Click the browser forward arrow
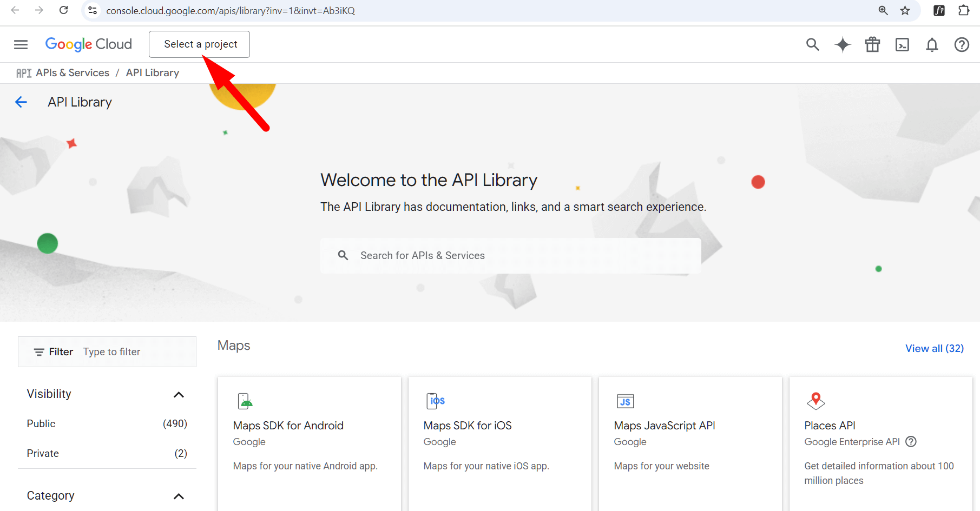Image resolution: width=980 pixels, height=511 pixels. tap(39, 10)
